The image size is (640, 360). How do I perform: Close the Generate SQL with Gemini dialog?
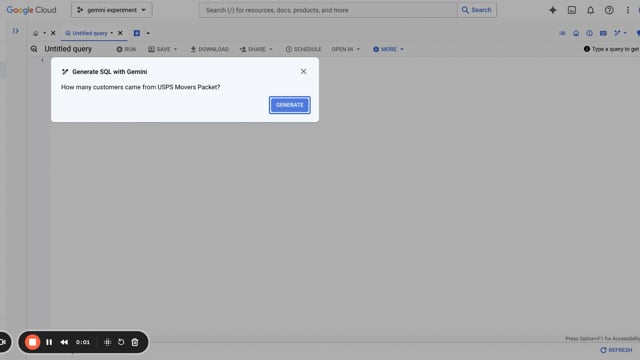point(303,71)
